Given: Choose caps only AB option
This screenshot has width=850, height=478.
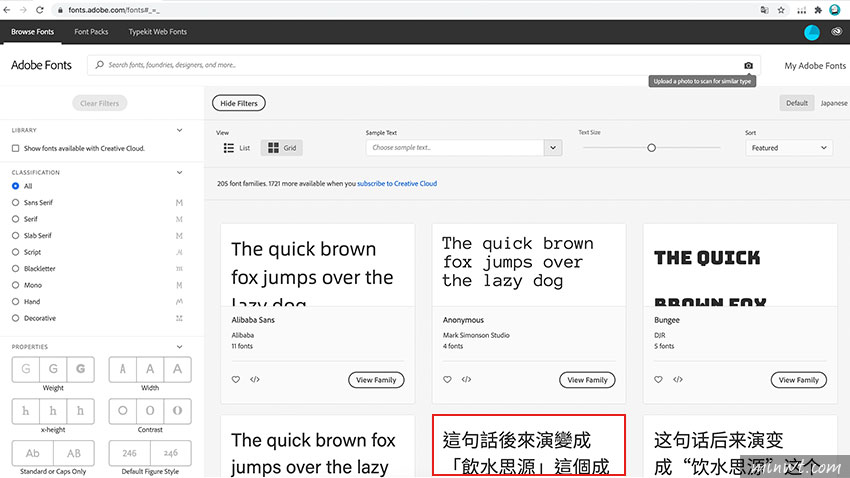Looking at the screenshot, I should point(74,453).
